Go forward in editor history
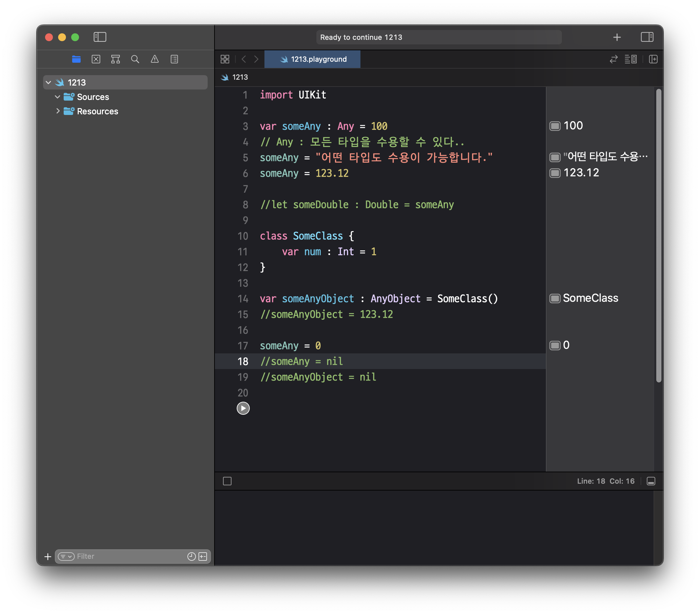 (x=256, y=59)
